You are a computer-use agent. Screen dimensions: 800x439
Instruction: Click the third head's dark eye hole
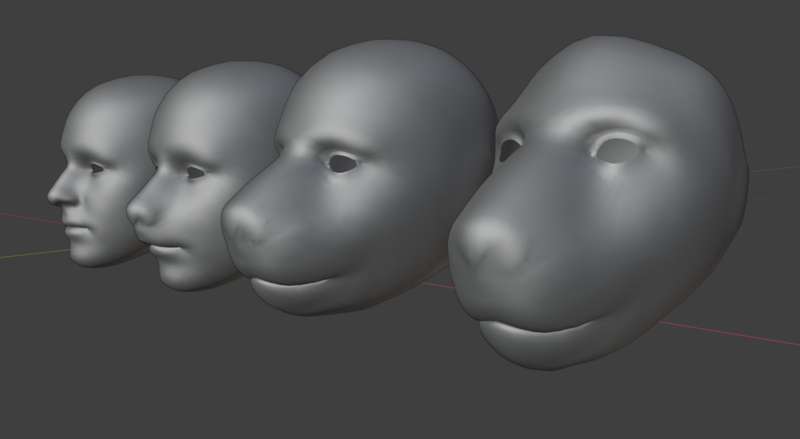coord(342,163)
